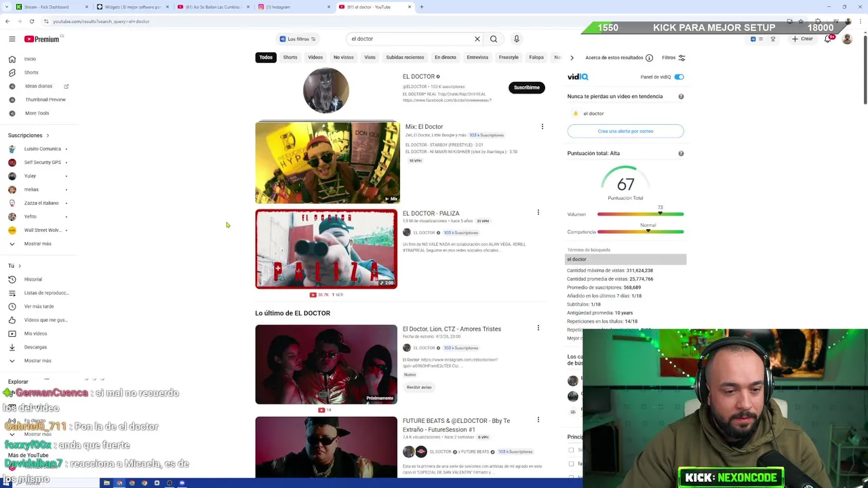Open more options for Mix: El Doctor
Screen dimensions: 868x488
click(x=542, y=127)
